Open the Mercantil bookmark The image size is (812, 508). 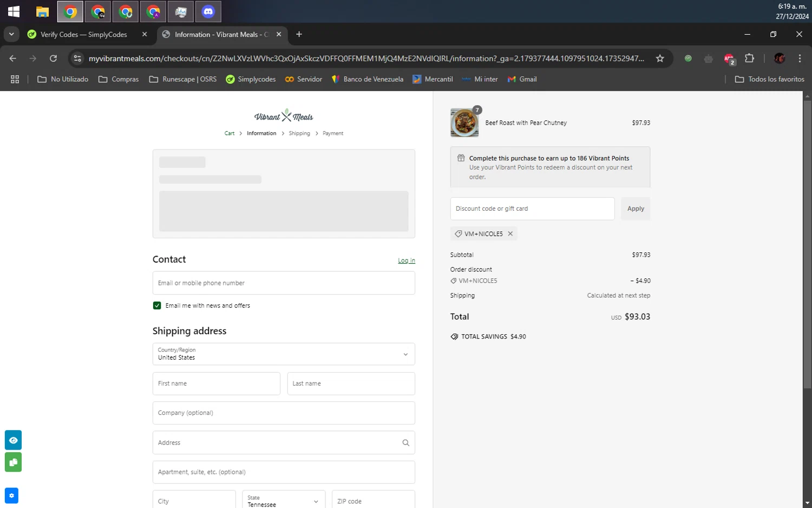pyautogui.click(x=433, y=79)
